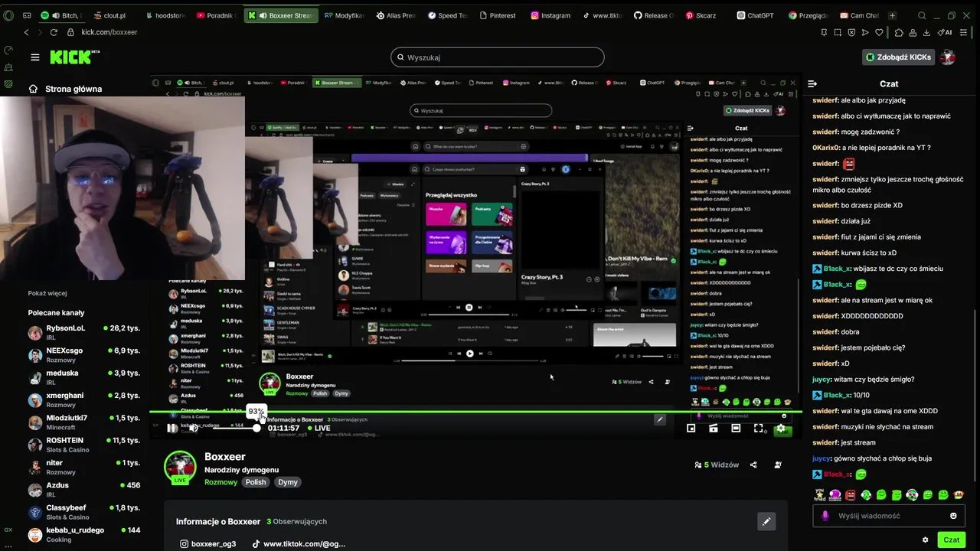The image size is (980, 551).
Task: Toggle picture-in-picture mode in the player
Action: tap(691, 429)
